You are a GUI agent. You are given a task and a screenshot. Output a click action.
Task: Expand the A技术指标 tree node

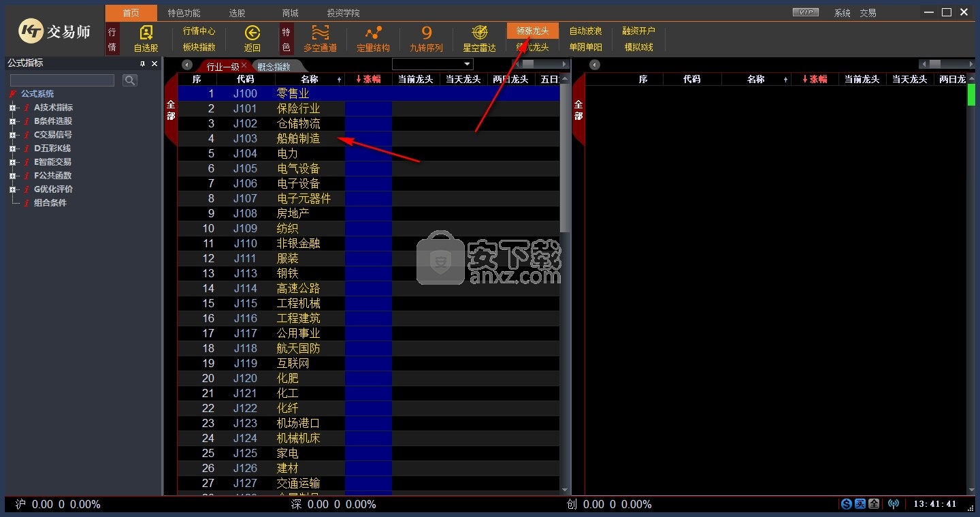12,108
